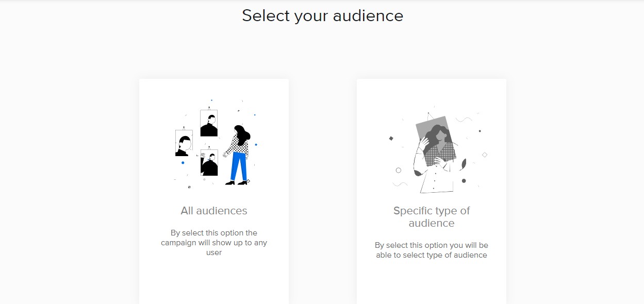Click the "able to select type of audience" description
The height and width of the screenshot is (304, 644).
point(432,250)
